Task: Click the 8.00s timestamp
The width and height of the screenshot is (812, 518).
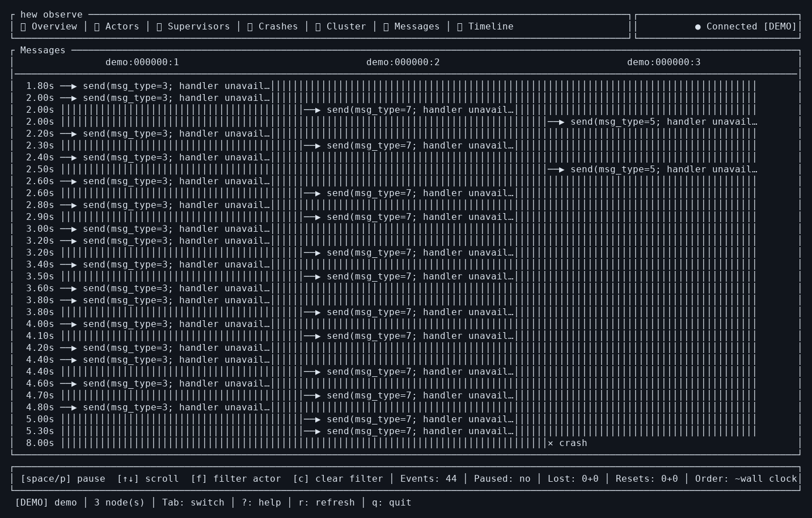Action: (40, 443)
